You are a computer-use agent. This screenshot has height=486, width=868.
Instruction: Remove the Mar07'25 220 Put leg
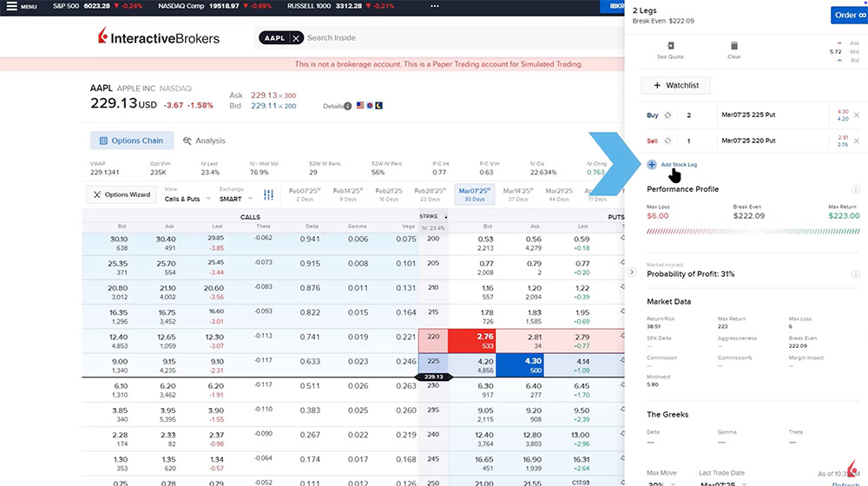(x=857, y=141)
